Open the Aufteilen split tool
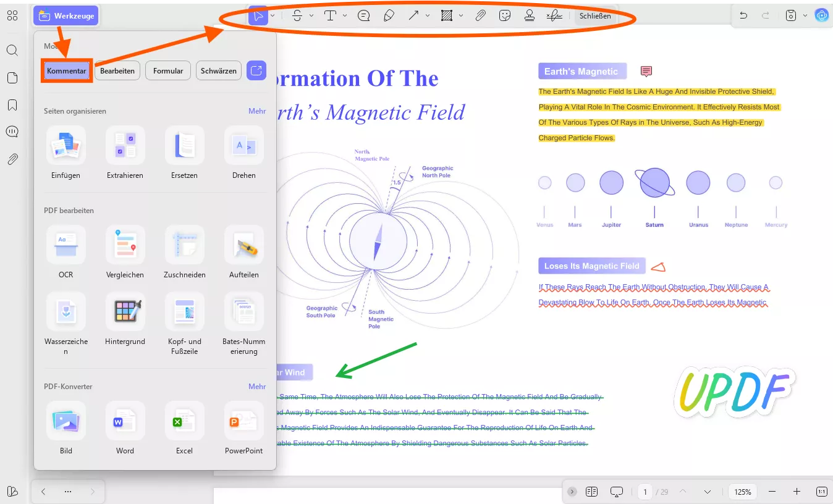Screen dimensions: 833x504 coord(244,252)
